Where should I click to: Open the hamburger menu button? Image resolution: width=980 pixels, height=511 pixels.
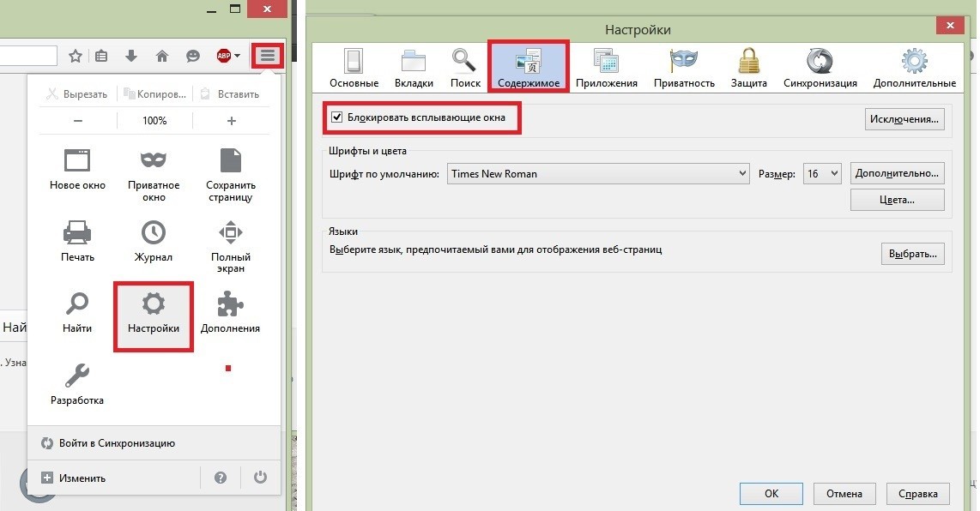click(x=269, y=56)
